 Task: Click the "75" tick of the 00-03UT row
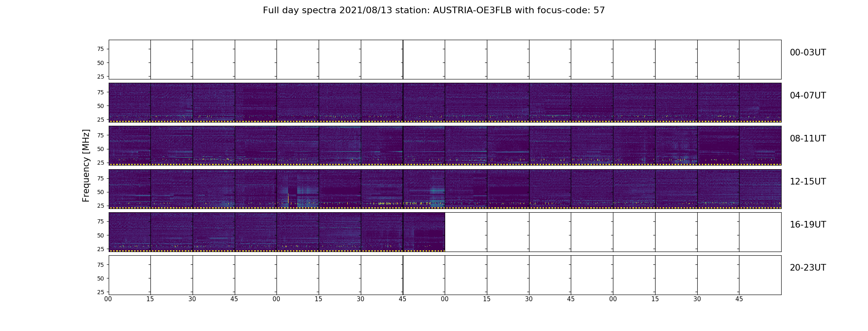point(100,49)
